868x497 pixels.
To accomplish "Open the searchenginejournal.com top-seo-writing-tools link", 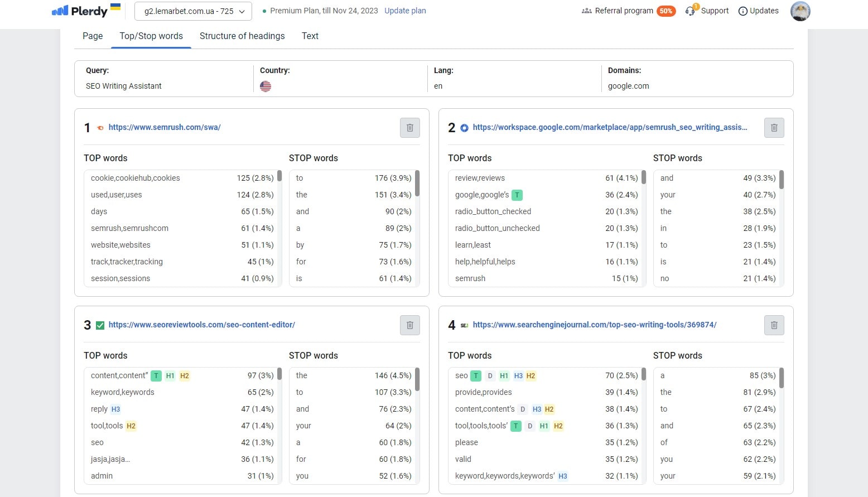I will (595, 325).
